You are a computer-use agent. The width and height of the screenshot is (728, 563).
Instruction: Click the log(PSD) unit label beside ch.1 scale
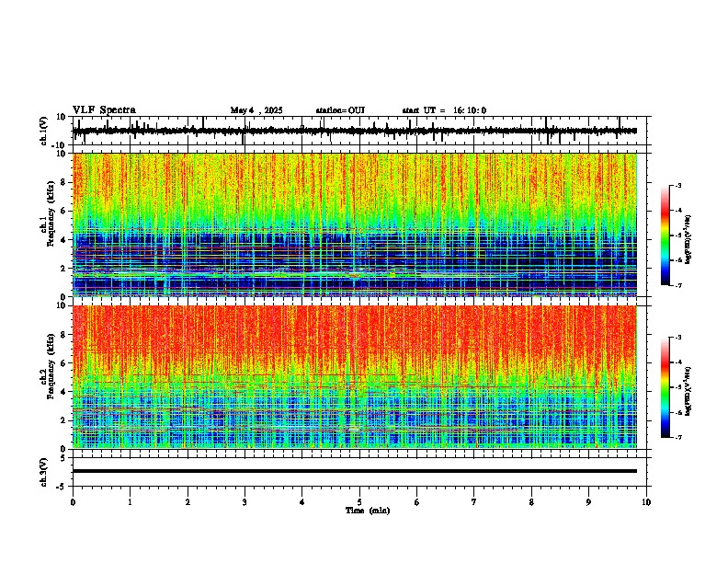pos(688,240)
